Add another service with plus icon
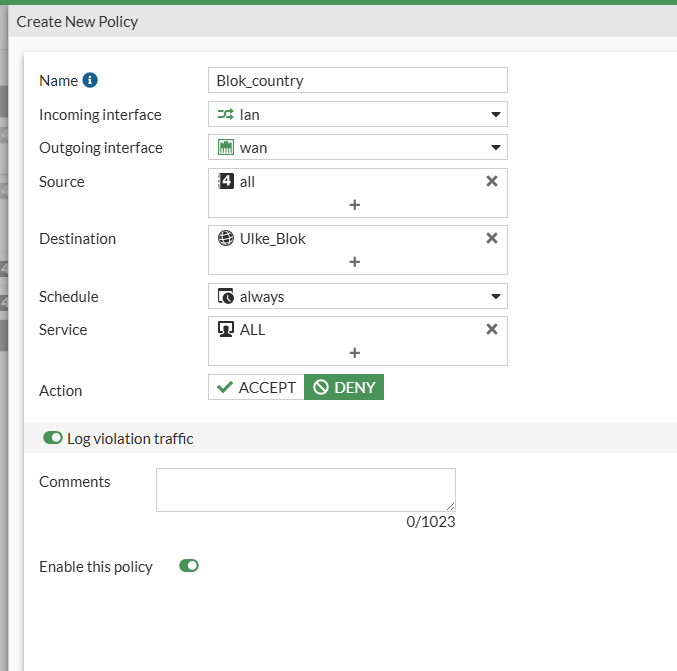This screenshot has height=671, width=677. (x=354, y=353)
